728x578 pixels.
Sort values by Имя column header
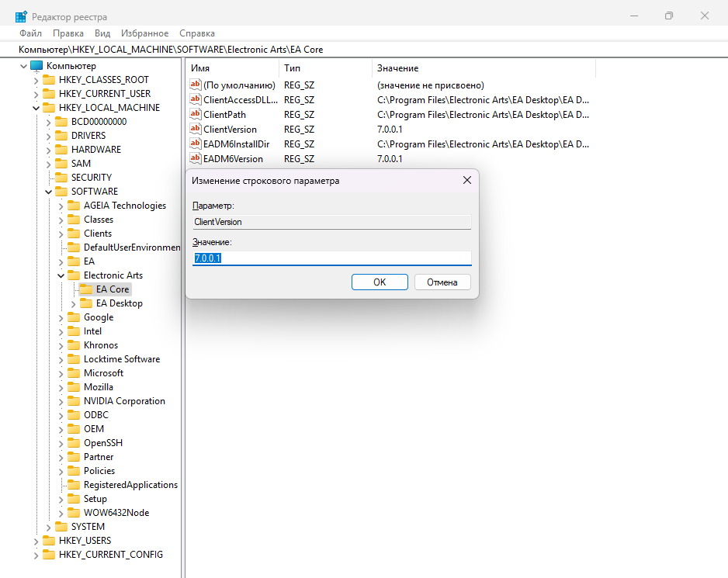(x=232, y=68)
